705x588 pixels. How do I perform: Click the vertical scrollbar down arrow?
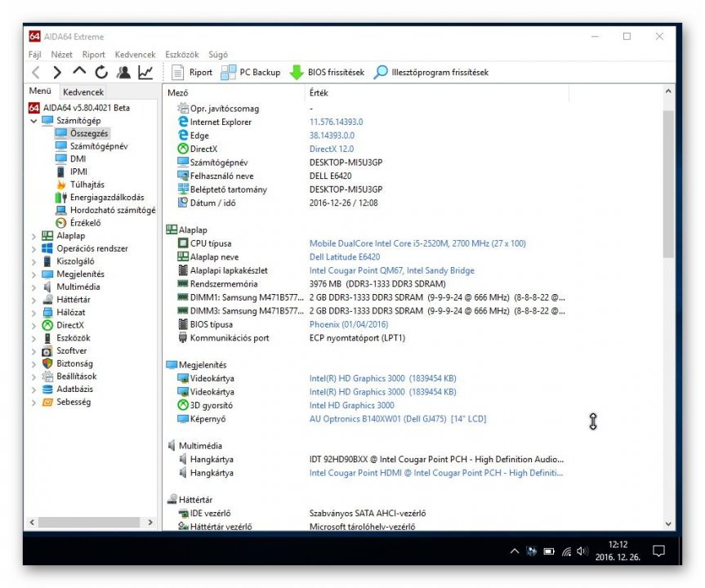[x=668, y=523]
